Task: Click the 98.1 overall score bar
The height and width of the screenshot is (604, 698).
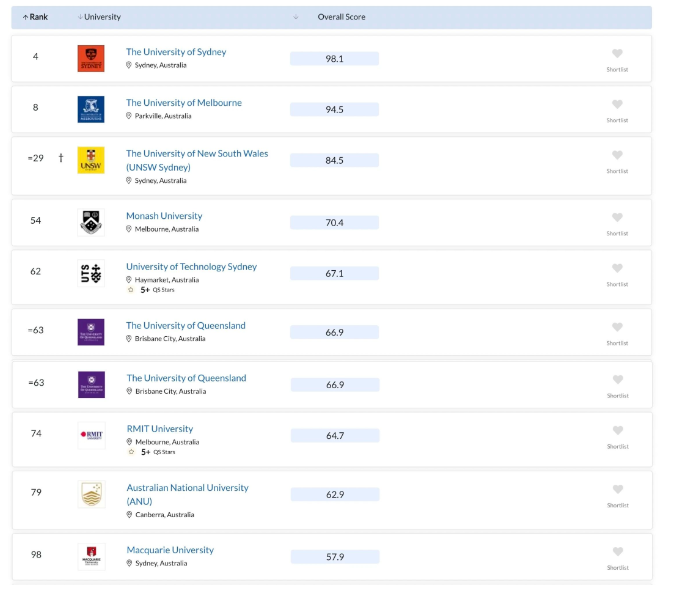Action: click(x=334, y=58)
